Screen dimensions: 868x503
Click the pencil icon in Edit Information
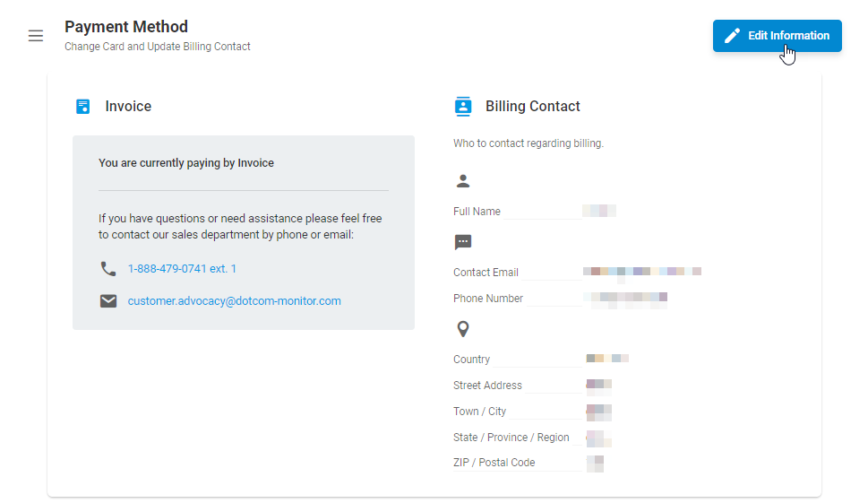732,36
